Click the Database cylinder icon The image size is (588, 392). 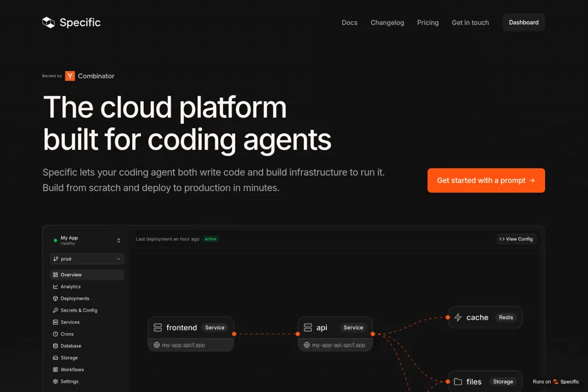point(56,346)
